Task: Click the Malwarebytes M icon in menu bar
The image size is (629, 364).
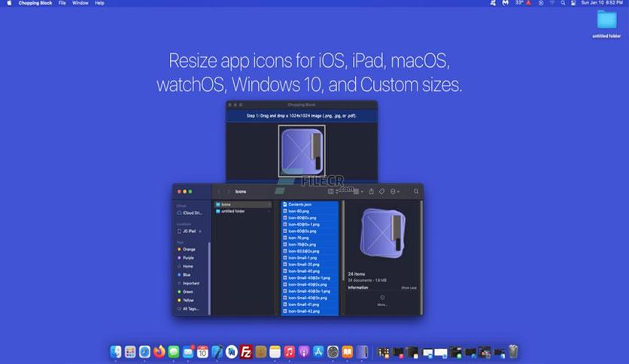Action: [x=506, y=3]
